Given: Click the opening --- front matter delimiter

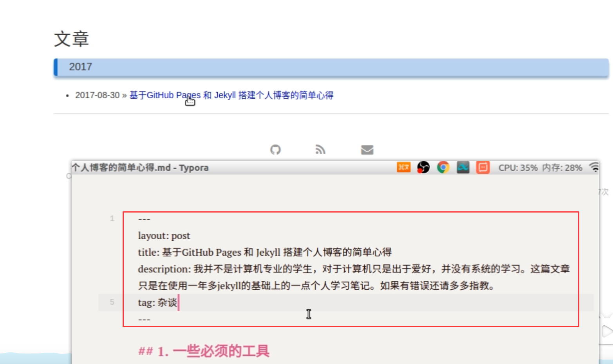Looking at the screenshot, I should 144,219.
